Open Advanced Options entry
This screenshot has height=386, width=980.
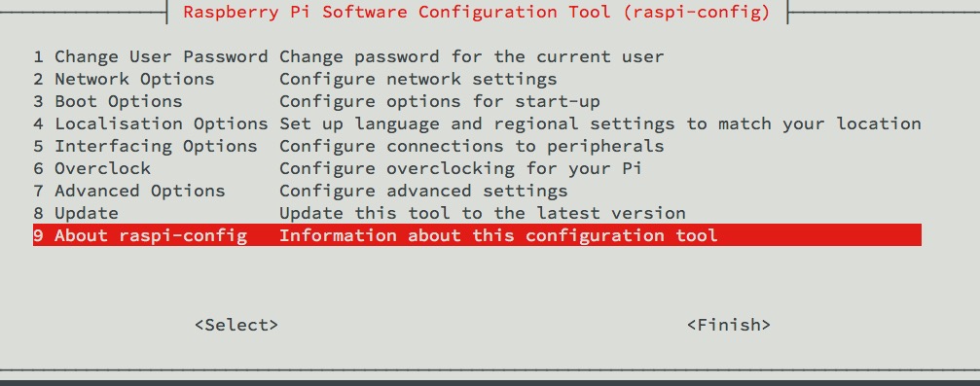pos(477,191)
